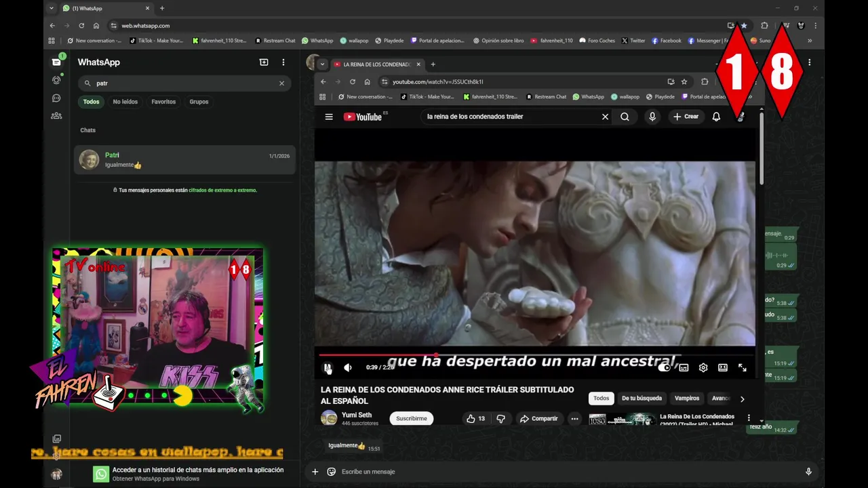Image resolution: width=868 pixels, height=488 pixels.
Task: Share video with Compartir button
Action: pyautogui.click(x=538, y=419)
